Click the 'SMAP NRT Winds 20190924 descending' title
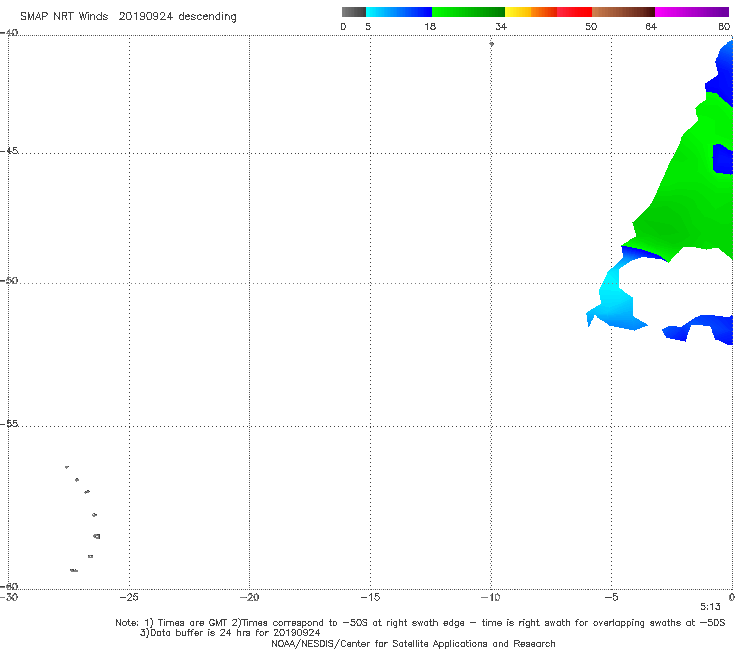The width and height of the screenshot is (740, 650). [x=128, y=17]
